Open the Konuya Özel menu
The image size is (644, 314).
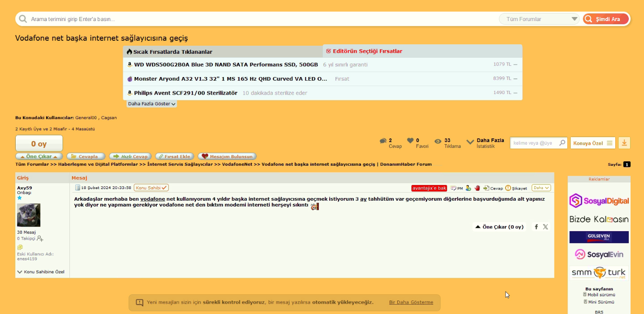point(593,143)
